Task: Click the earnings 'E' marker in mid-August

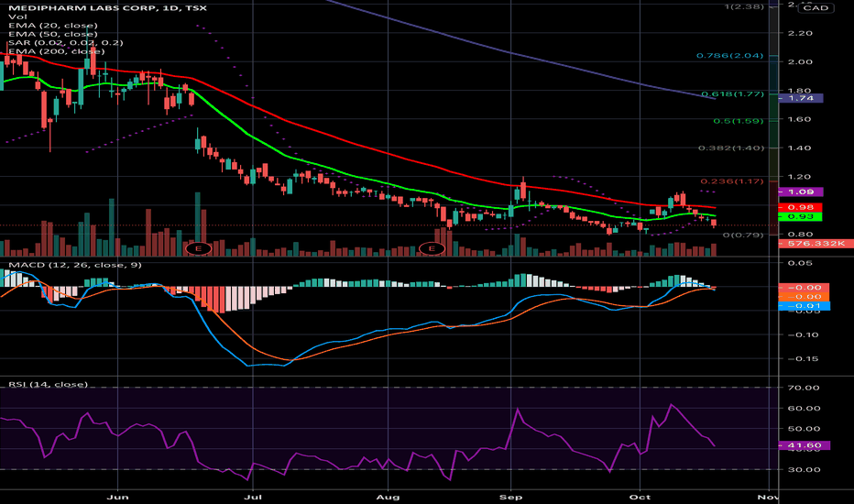Action: (432, 248)
